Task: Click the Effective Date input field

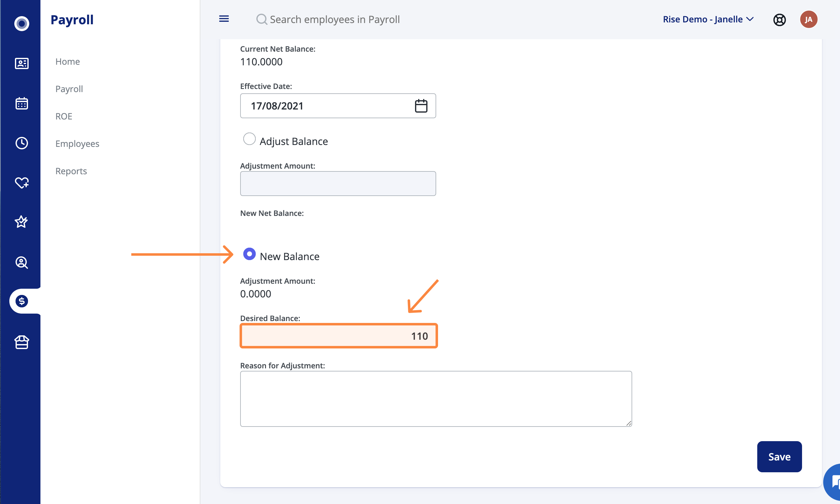Action: tap(338, 106)
